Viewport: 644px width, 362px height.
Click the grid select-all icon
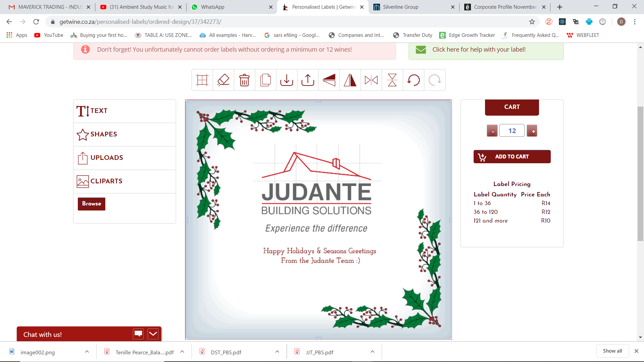(x=202, y=80)
